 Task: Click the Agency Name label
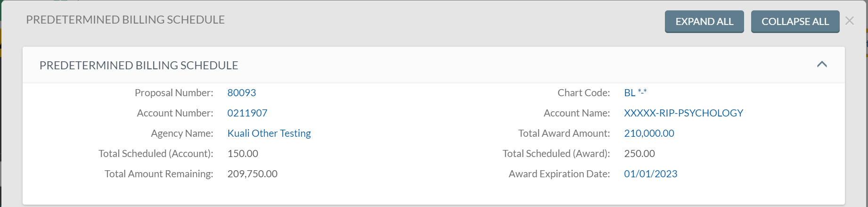click(182, 133)
